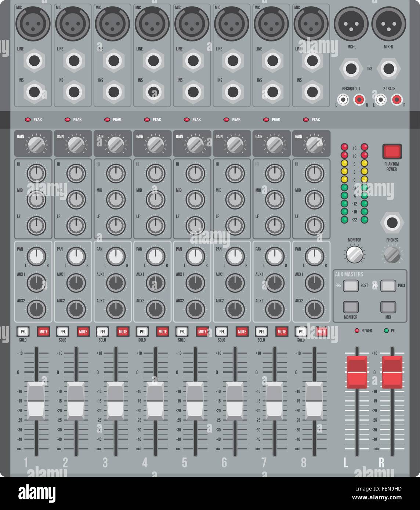Click the channel 6 AUX2 knob
This screenshot has height=510, width=420.
(x=235, y=309)
